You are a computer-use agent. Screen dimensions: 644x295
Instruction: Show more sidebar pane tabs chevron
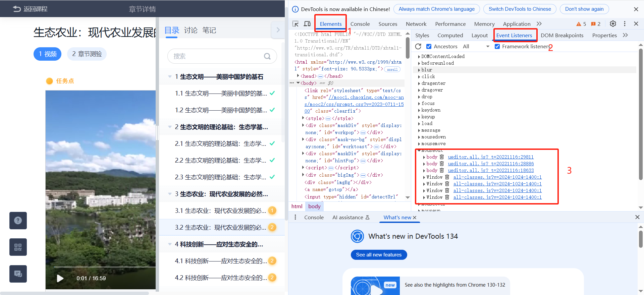[x=625, y=35]
